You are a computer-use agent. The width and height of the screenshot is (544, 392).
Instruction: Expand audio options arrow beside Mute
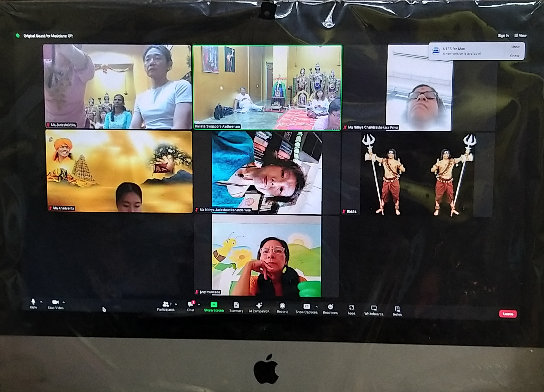[41, 302]
